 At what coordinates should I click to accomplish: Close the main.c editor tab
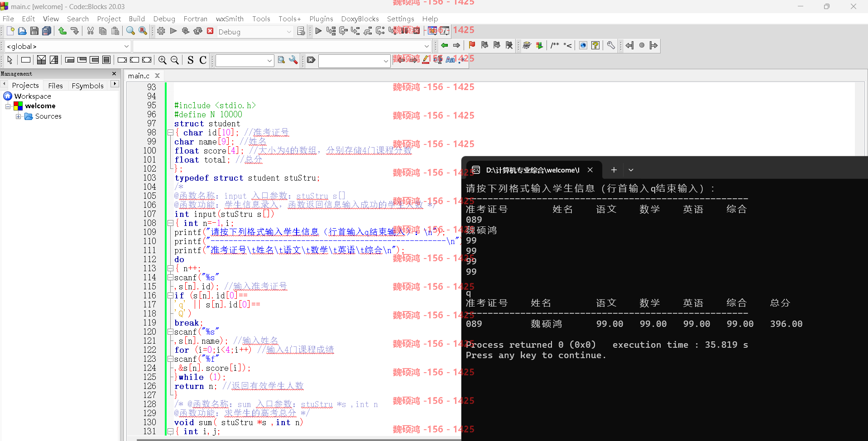(158, 76)
